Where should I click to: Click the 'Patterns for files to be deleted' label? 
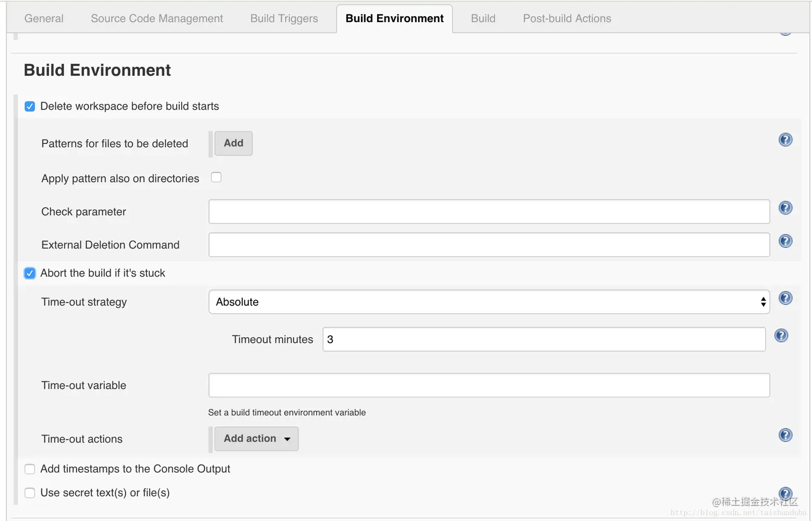[115, 143]
